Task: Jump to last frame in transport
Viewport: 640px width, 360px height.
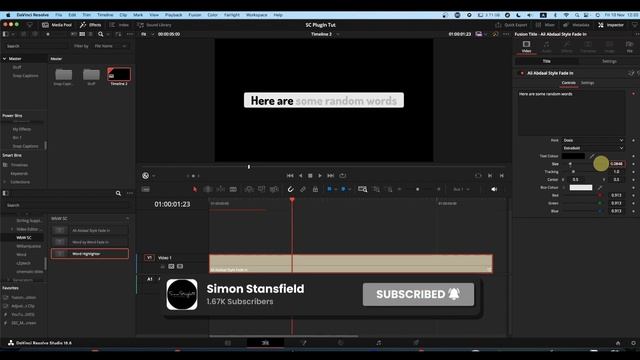Action: [331, 176]
